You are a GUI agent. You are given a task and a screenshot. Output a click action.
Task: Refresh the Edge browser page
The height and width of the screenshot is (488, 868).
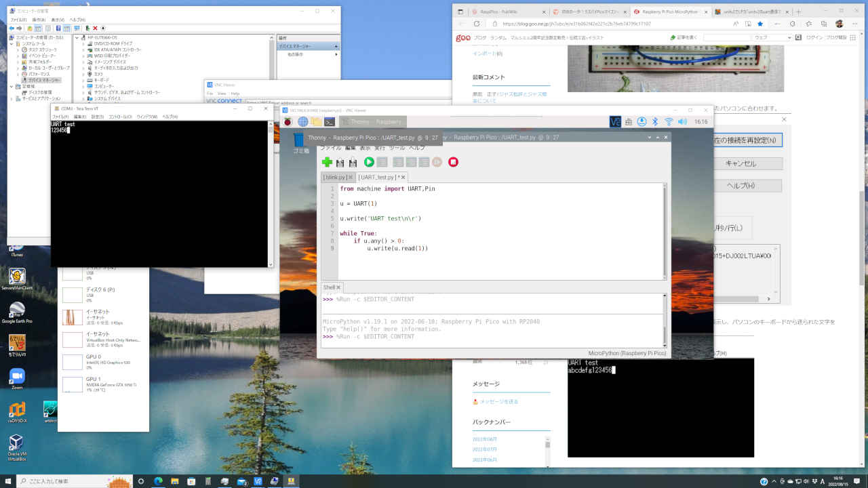click(x=477, y=23)
